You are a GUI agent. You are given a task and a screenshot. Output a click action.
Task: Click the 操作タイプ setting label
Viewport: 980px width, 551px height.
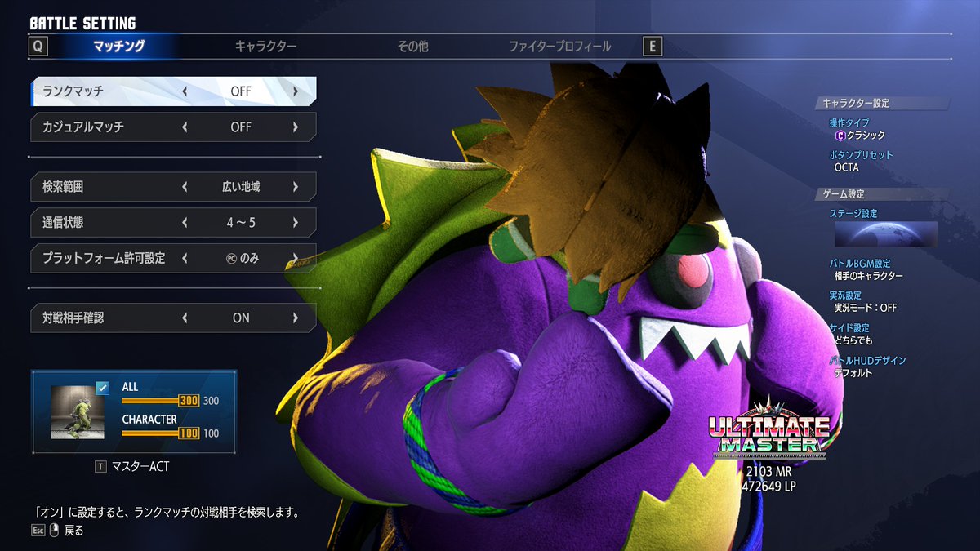pyautogui.click(x=849, y=122)
